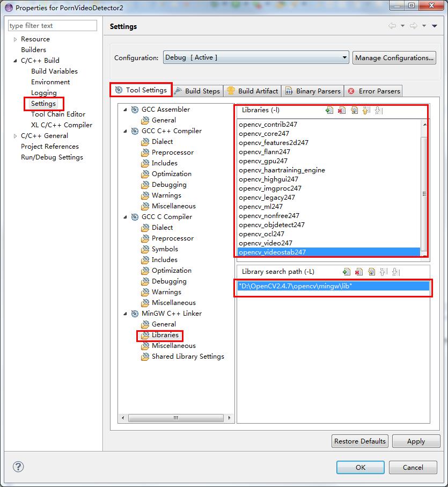Select Libraries under MinGW C++ Linker
The width and height of the screenshot is (448, 487).
tap(165, 335)
